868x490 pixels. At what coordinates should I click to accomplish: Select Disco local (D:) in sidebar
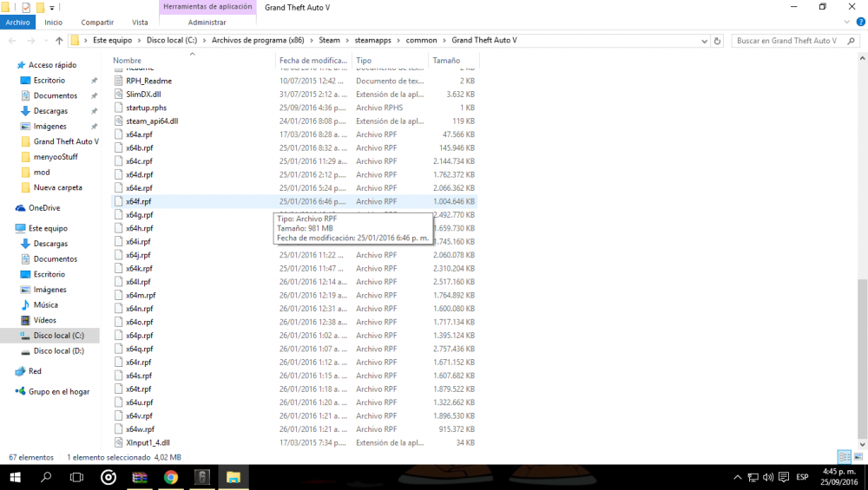[58, 350]
